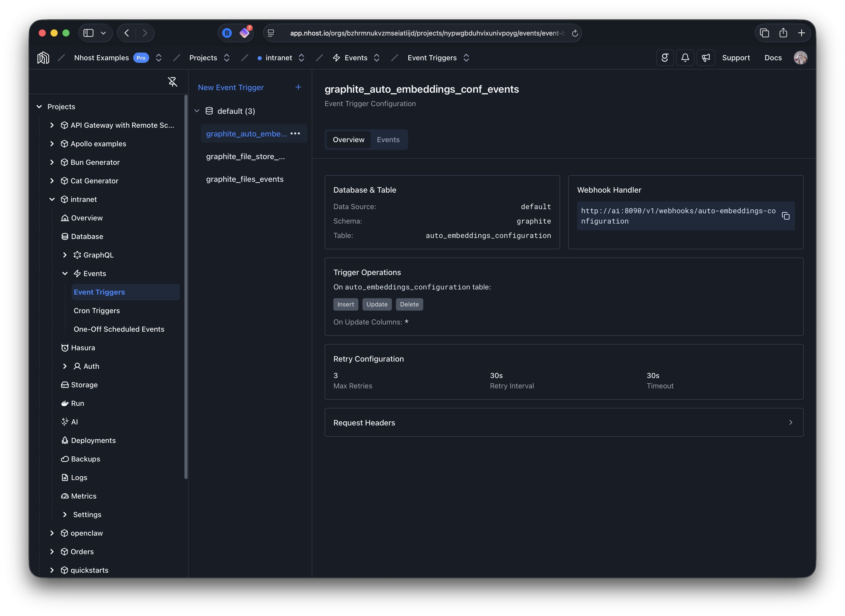Click the announcements megaphone icon
The width and height of the screenshot is (845, 616).
706,57
